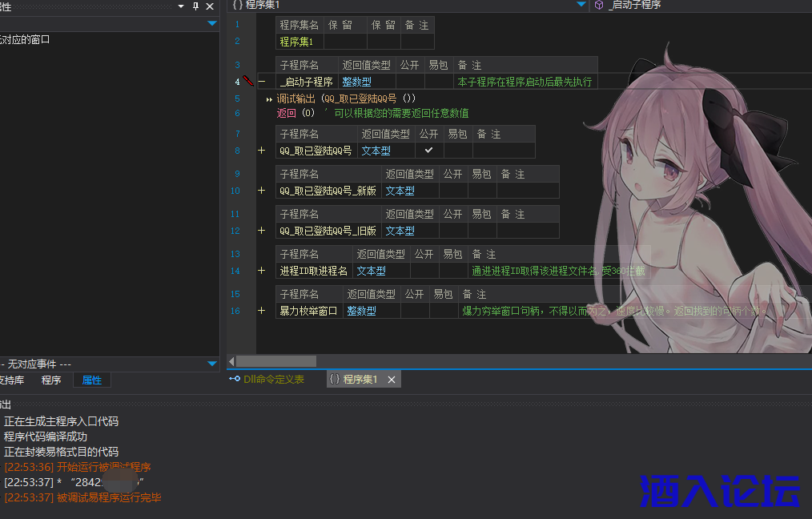Viewport: 812px width, 519px height.
Task: Open the 程序集1 header dropdown arrow
Action: [x=581, y=5]
